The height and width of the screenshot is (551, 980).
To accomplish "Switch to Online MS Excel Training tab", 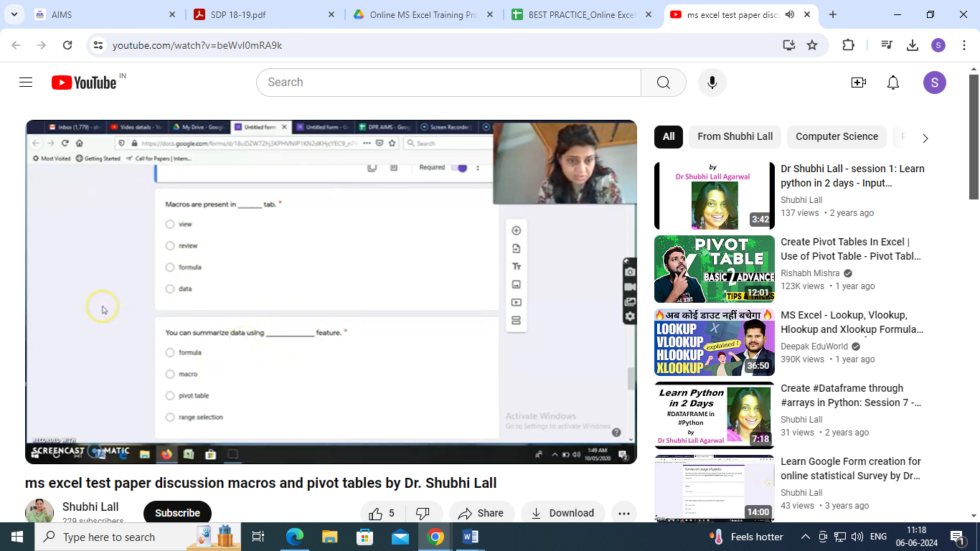I will pos(423,14).
